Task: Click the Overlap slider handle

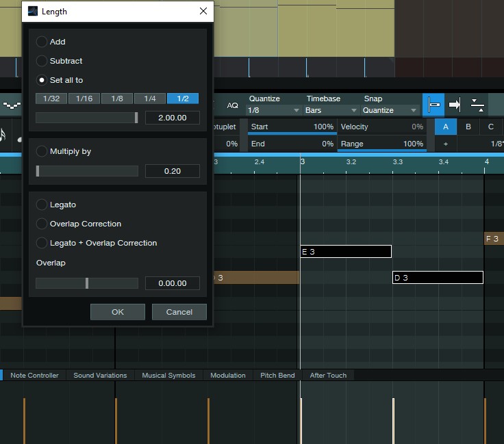Action: [x=87, y=283]
